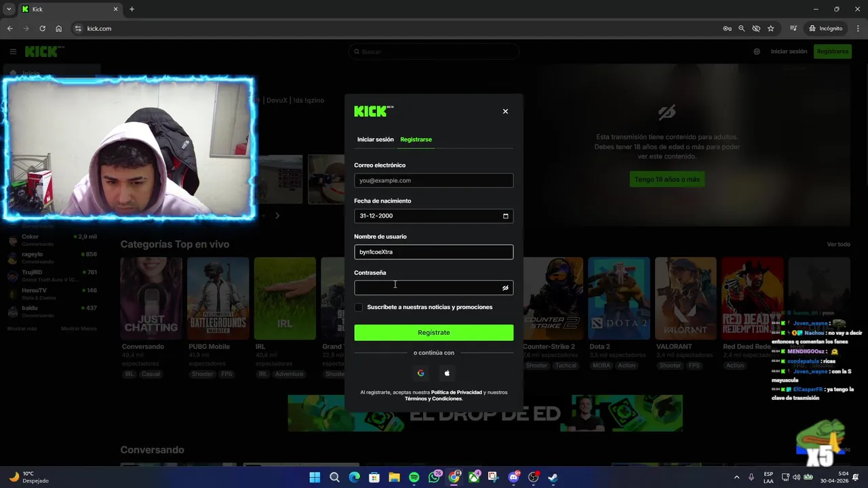Open HerouTV channel in sidebar
The height and width of the screenshot is (488, 868).
[x=52, y=293]
